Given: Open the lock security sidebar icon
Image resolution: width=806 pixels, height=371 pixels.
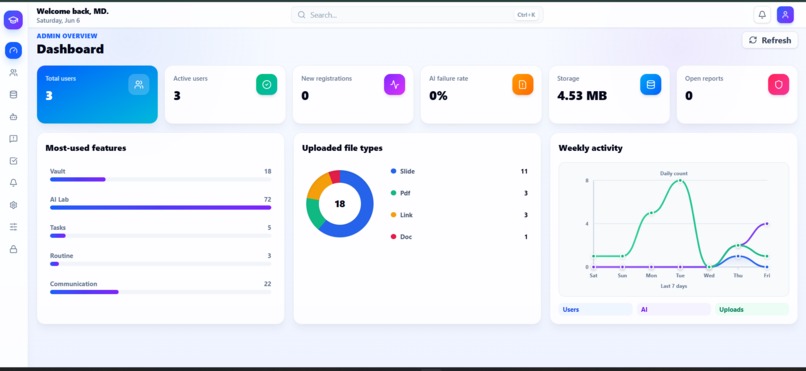Looking at the screenshot, I should click(13, 249).
